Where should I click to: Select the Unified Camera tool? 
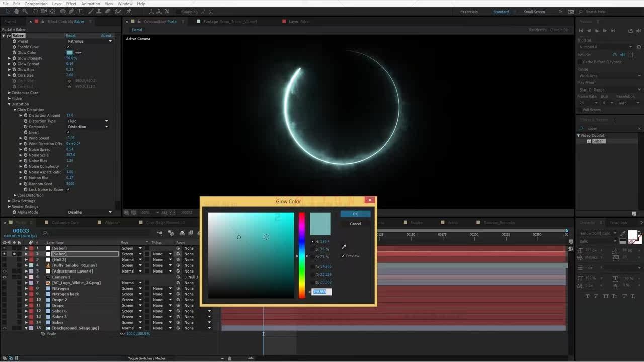click(x=44, y=11)
